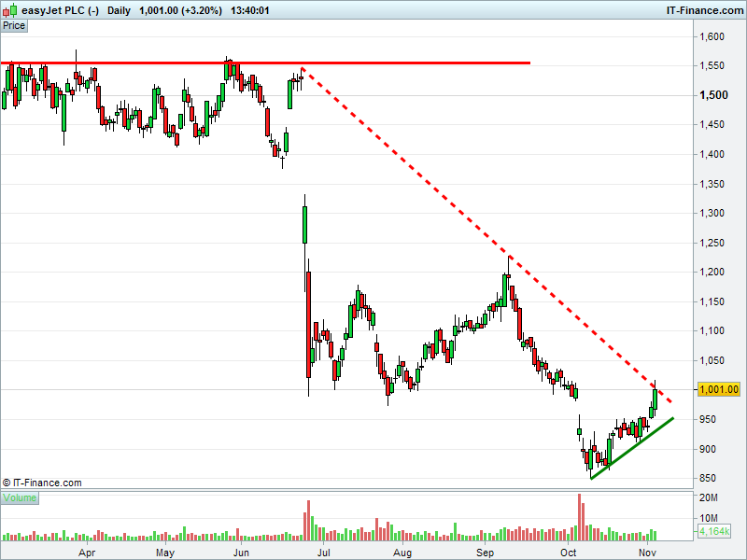Click the Oct date axis label
The width and height of the screenshot is (747, 560).
point(568,553)
